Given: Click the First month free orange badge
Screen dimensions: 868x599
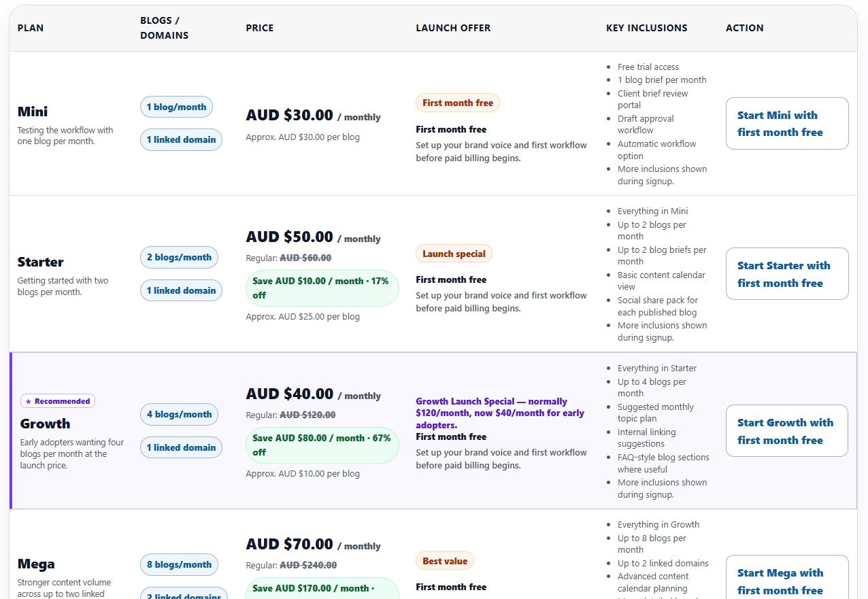Looking at the screenshot, I should point(458,103).
